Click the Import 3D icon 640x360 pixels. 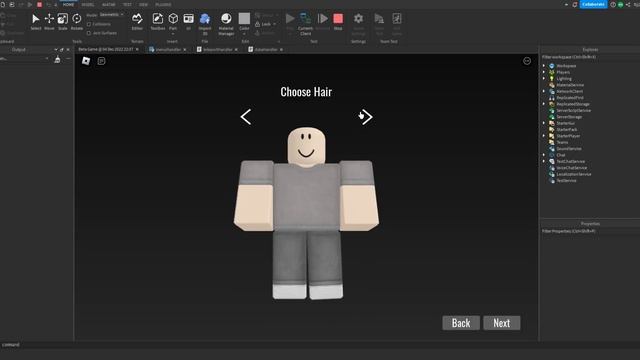pos(205,19)
